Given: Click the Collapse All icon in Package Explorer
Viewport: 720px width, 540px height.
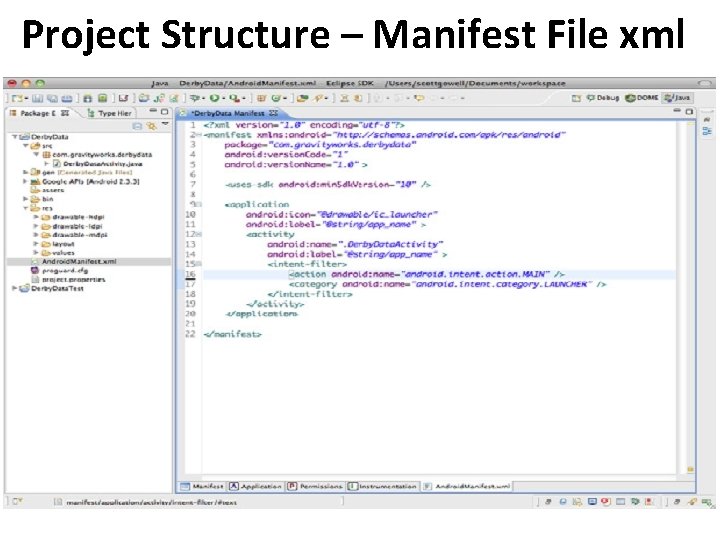Looking at the screenshot, I should (137, 126).
